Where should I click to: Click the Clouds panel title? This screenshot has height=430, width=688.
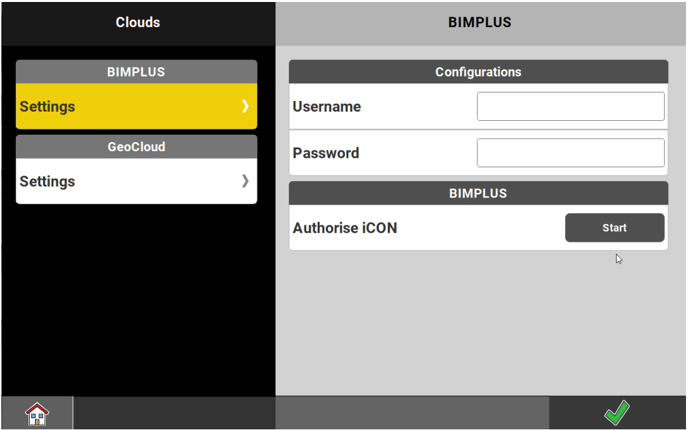(x=137, y=22)
